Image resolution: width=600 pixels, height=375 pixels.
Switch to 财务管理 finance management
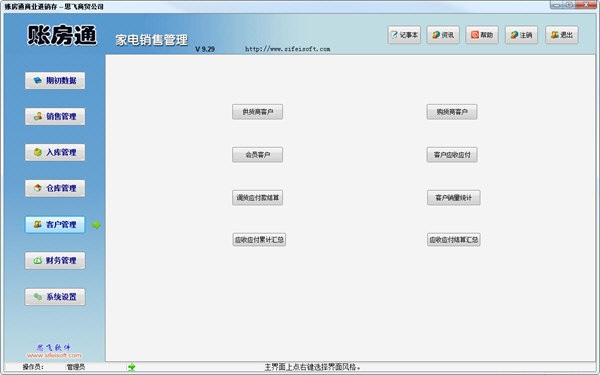point(55,261)
